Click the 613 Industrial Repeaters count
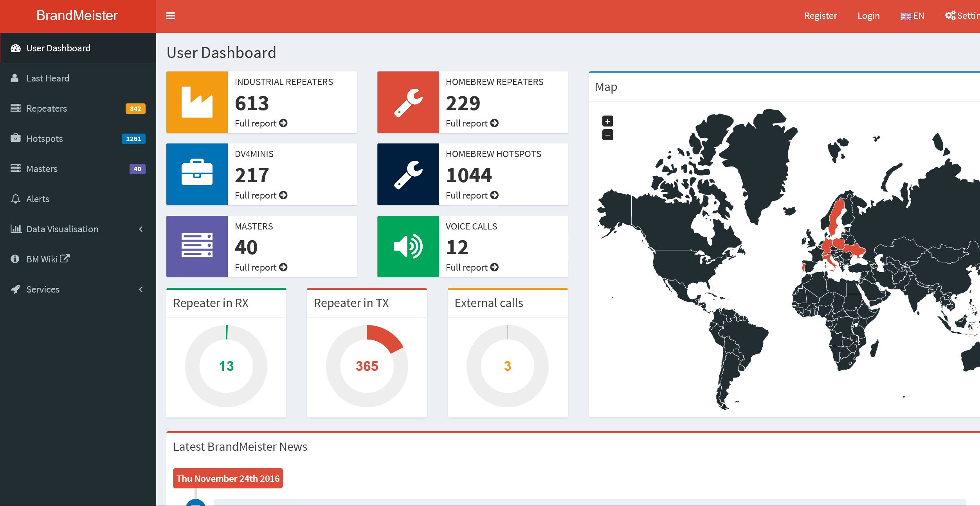 tap(252, 103)
